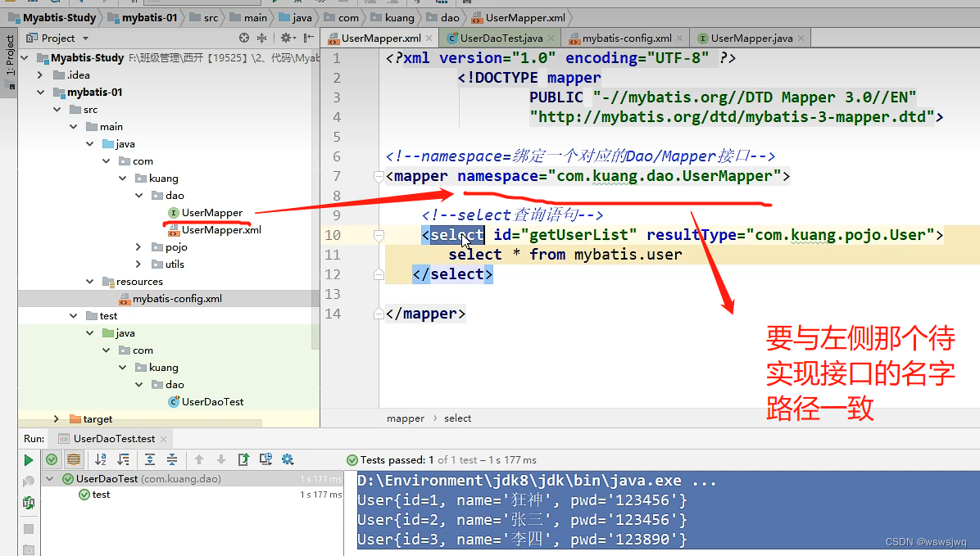Expand all test results
The width and height of the screenshot is (980, 556).
[x=150, y=460]
